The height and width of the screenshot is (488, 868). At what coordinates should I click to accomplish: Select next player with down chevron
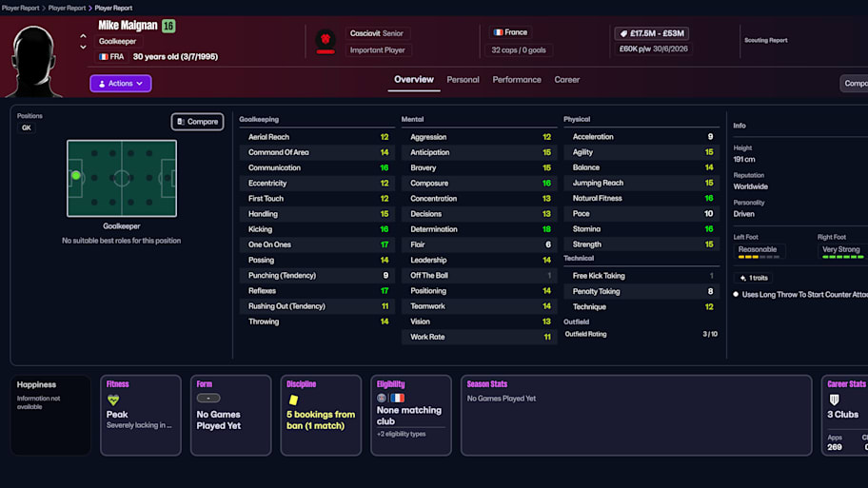(83, 47)
